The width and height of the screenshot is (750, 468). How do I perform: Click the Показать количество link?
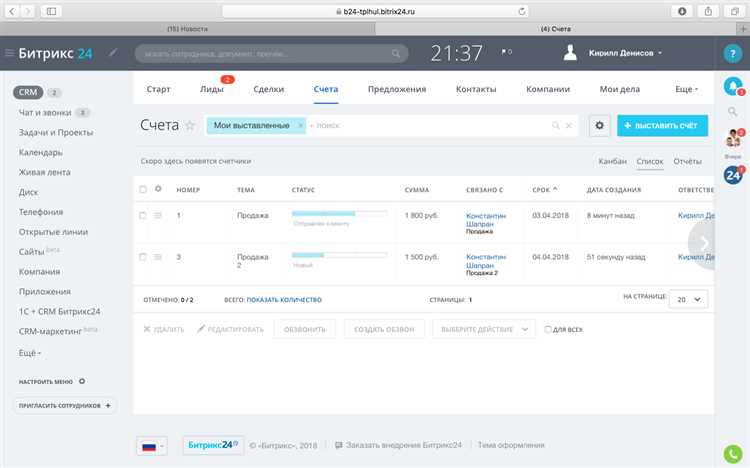284,300
